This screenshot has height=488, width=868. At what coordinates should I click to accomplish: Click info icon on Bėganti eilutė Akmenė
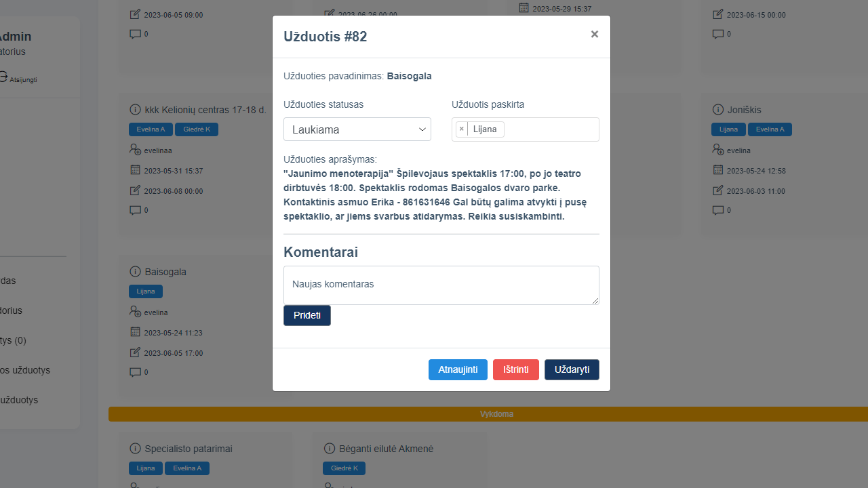(x=330, y=449)
